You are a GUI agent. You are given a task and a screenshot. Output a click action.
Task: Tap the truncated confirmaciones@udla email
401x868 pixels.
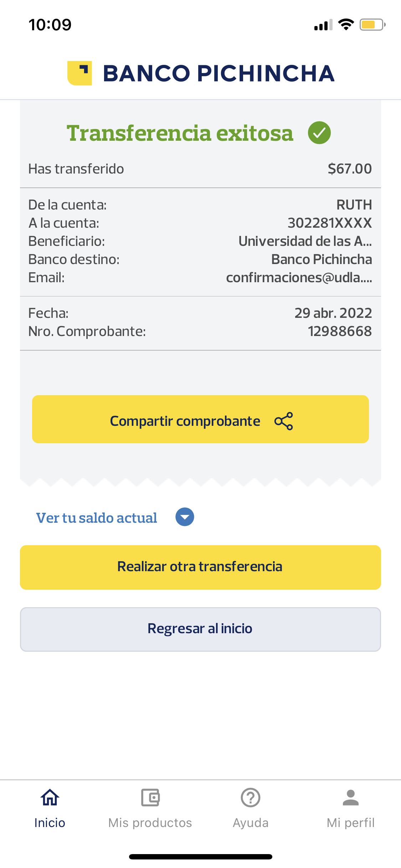(x=299, y=278)
